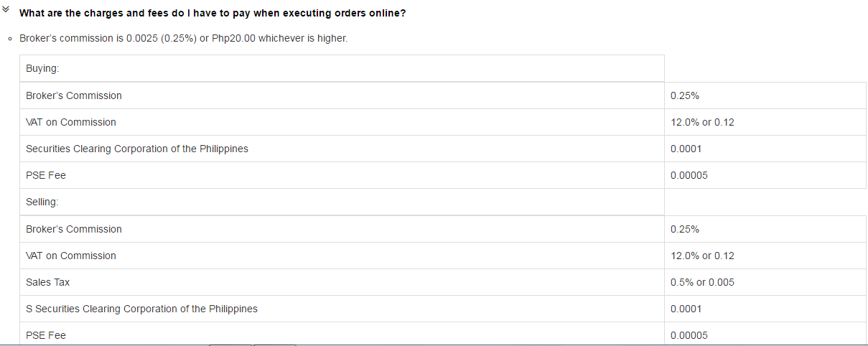This screenshot has width=868, height=346.
Task: Select the 12.0% or 0.12 Buying value
Action: point(702,122)
